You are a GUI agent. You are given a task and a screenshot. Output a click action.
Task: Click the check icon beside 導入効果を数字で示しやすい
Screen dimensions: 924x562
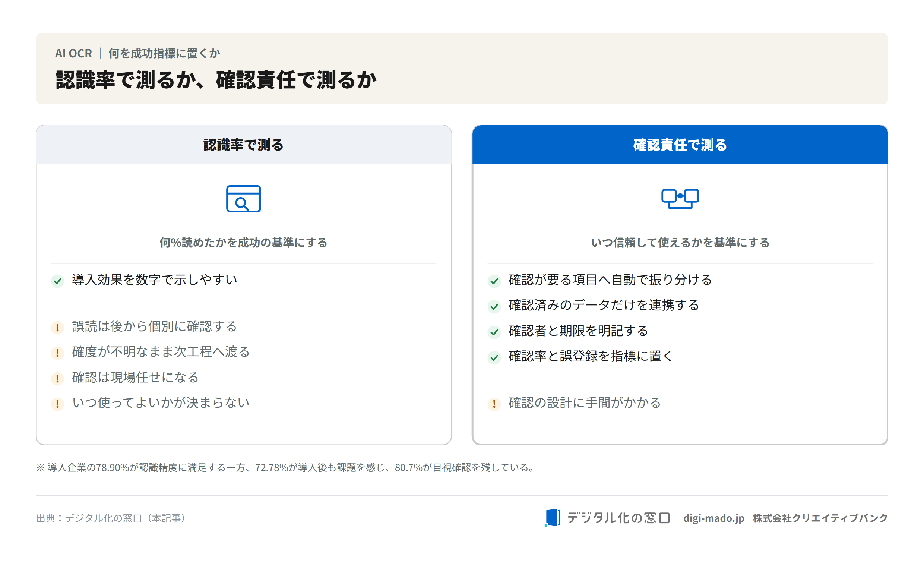coord(57,281)
